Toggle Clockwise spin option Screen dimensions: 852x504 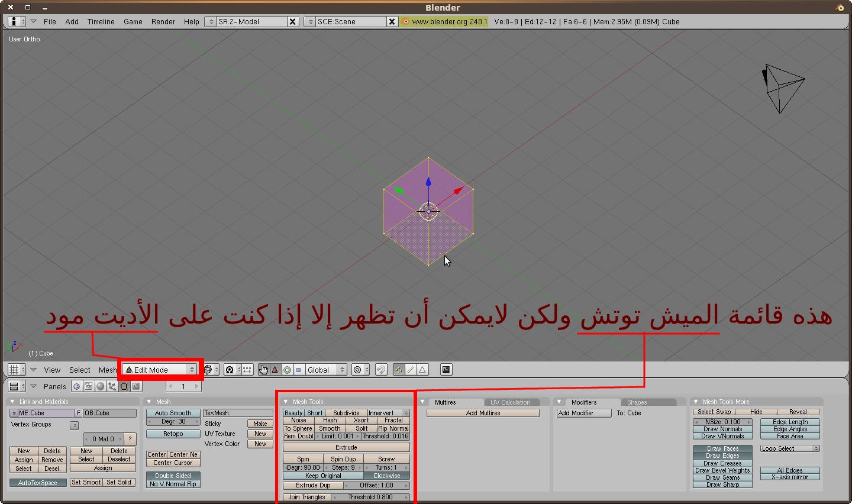tap(387, 476)
